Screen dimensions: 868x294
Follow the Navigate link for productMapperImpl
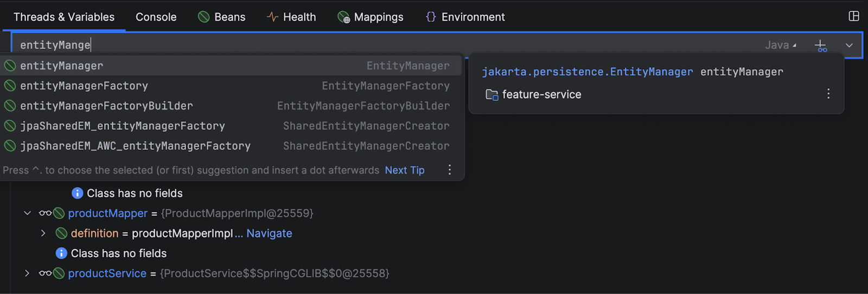[269, 233]
